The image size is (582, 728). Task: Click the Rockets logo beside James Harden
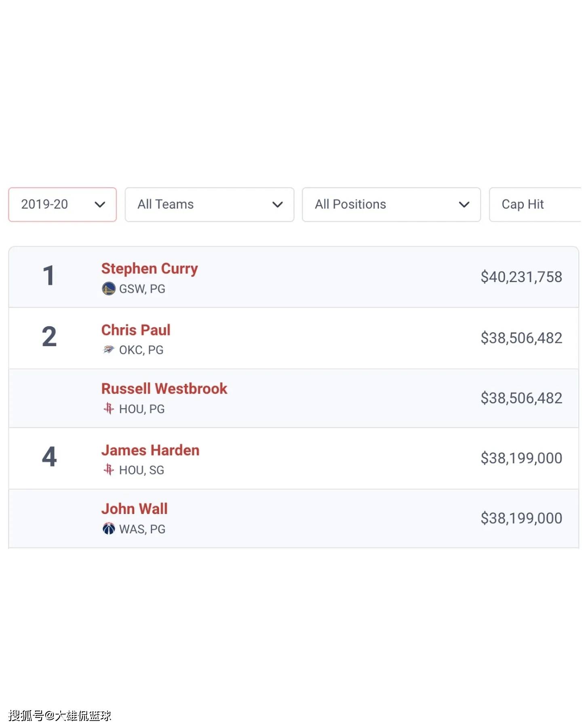click(x=108, y=470)
